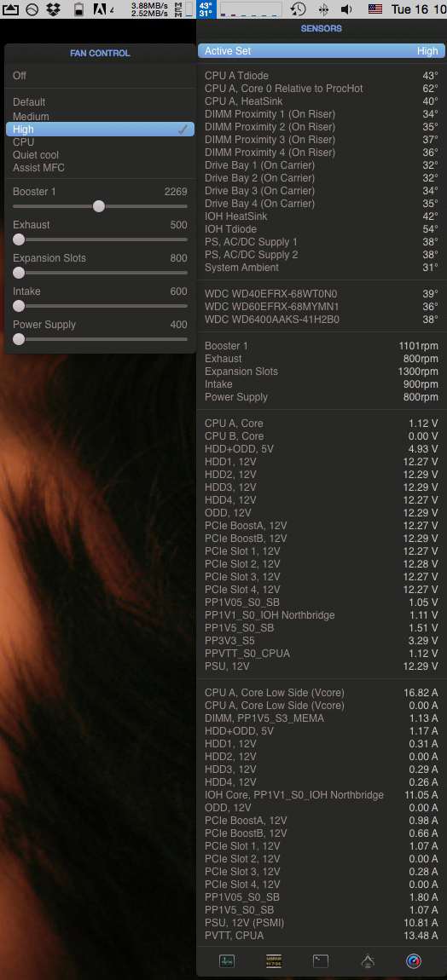Click the Adobe menu bar icon
The height and width of the screenshot is (980, 447).
click(103, 9)
